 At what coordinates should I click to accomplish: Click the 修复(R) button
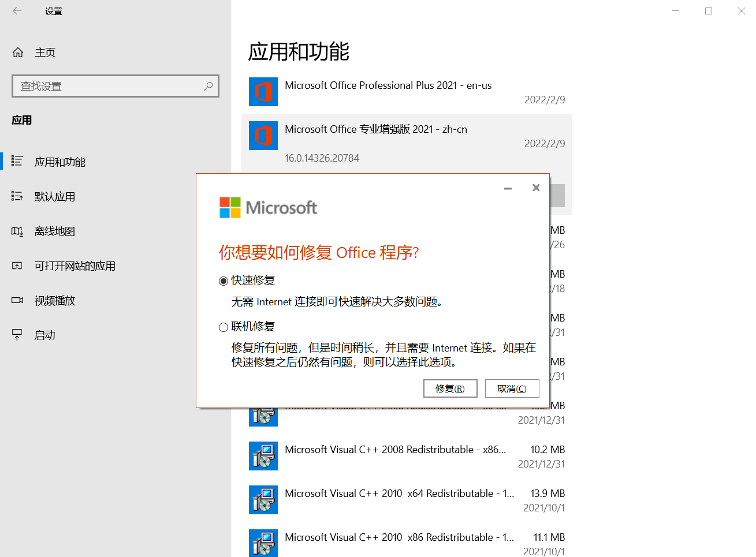[450, 388]
